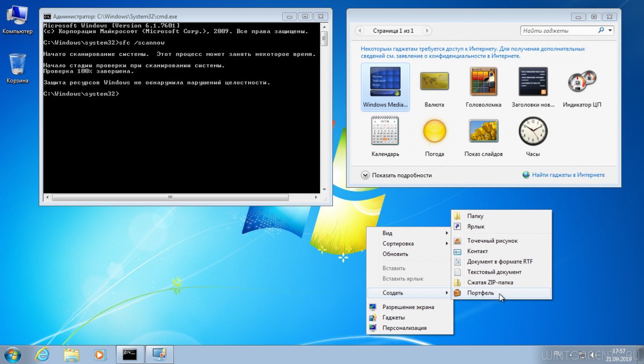Create new Текстовый документ
The height and width of the screenshot is (364, 644).
501,272
